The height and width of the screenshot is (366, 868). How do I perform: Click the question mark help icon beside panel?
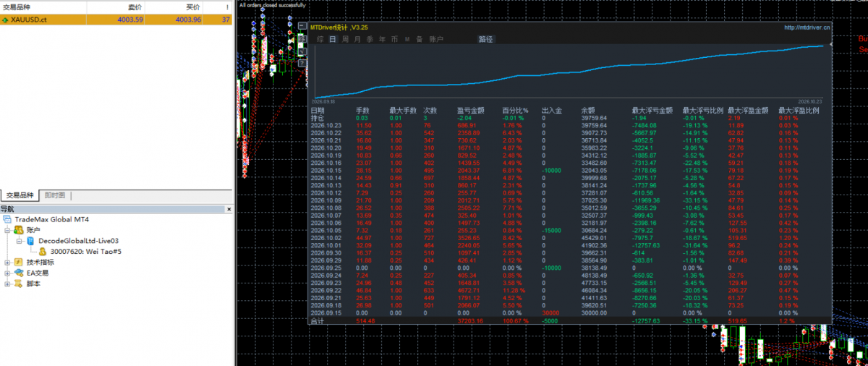click(302, 63)
